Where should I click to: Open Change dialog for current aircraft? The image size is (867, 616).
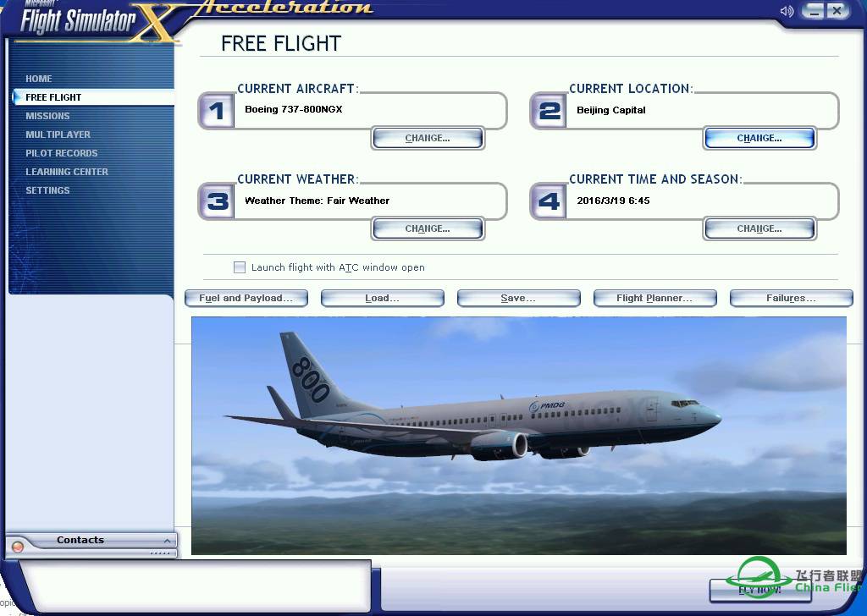pyautogui.click(x=428, y=138)
